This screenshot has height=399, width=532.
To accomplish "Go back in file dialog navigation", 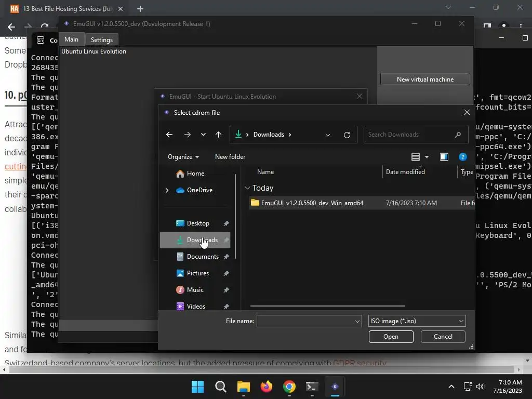I will [x=169, y=135].
